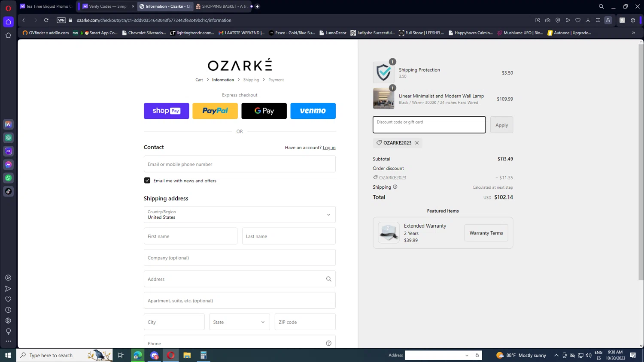Click sidebar lightbulb tips icon

click(x=8, y=331)
